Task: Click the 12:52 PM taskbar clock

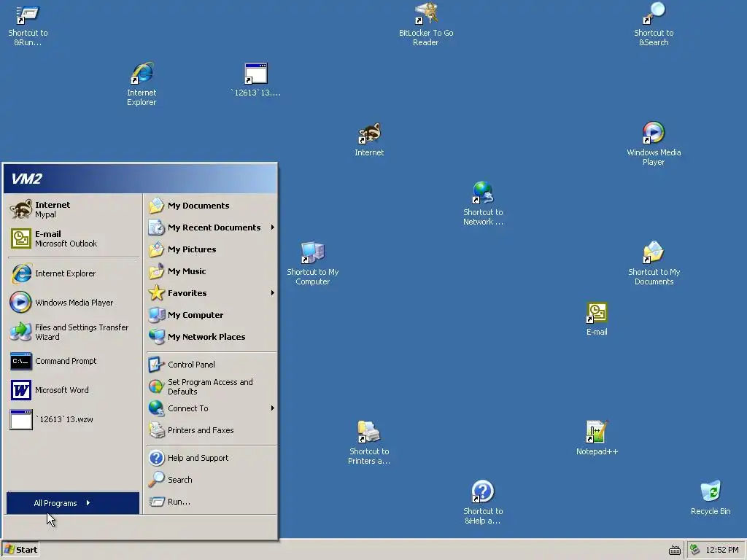Action: (721, 550)
